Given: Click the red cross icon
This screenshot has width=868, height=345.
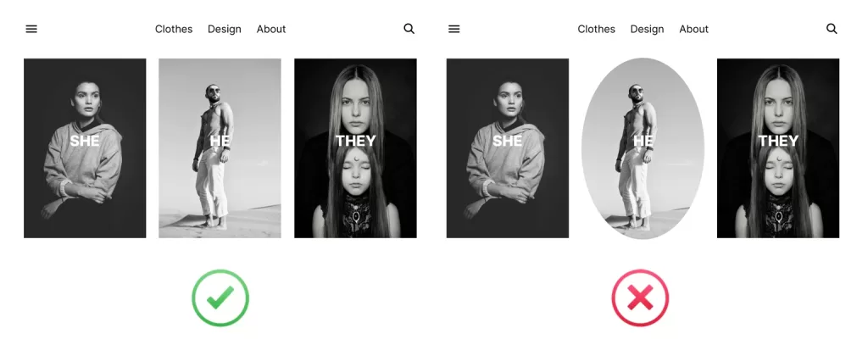Looking at the screenshot, I should 640,298.
